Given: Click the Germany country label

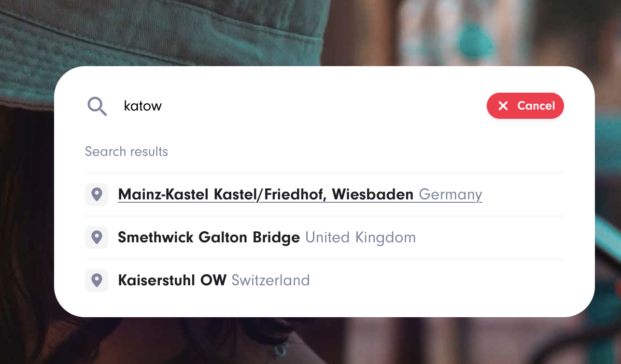Looking at the screenshot, I should click(451, 195).
